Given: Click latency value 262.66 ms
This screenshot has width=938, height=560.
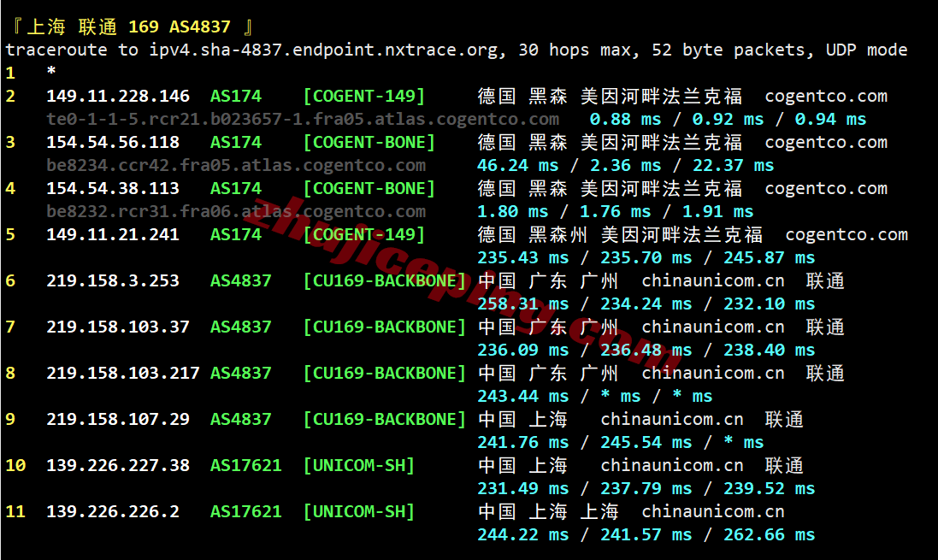Looking at the screenshot, I should [x=770, y=534].
